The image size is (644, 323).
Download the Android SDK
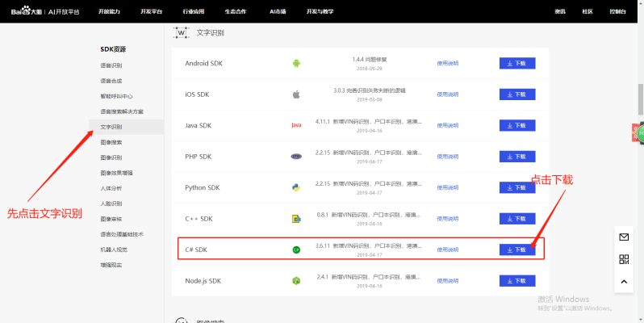coord(517,63)
